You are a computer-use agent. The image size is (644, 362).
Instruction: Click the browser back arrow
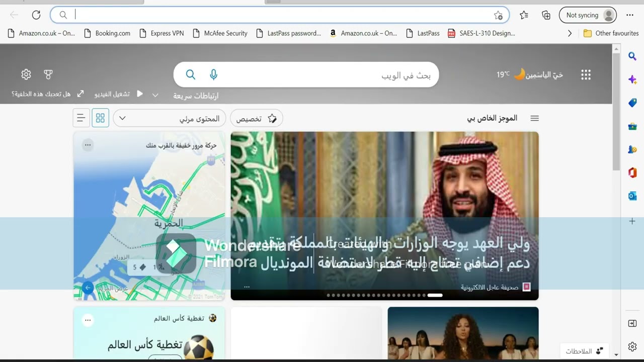pyautogui.click(x=14, y=15)
